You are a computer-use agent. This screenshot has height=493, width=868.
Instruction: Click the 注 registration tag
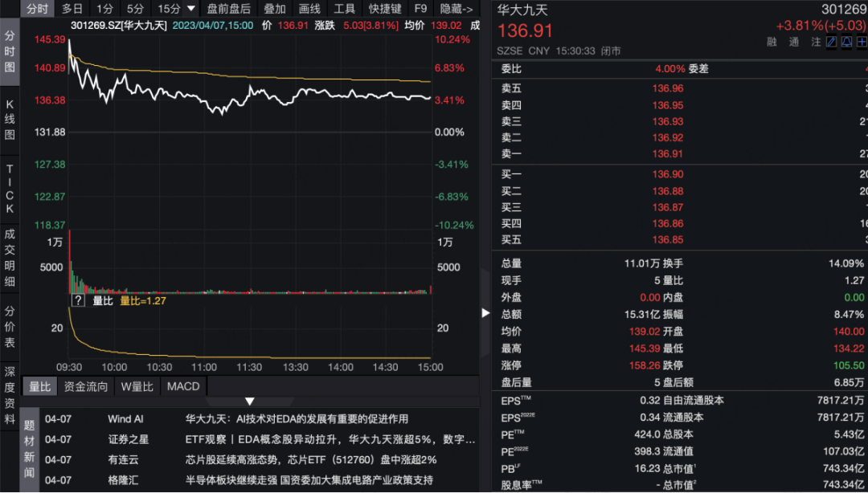tap(816, 42)
